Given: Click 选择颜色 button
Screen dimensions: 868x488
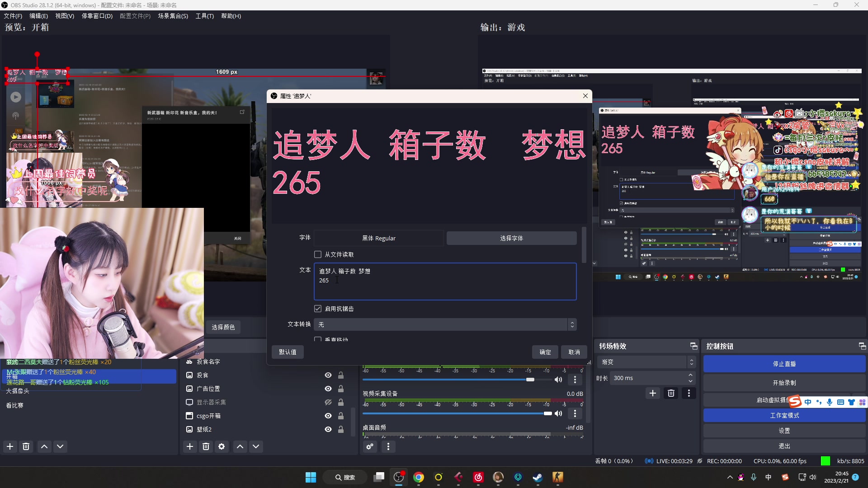Looking at the screenshot, I should pyautogui.click(x=223, y=327).
